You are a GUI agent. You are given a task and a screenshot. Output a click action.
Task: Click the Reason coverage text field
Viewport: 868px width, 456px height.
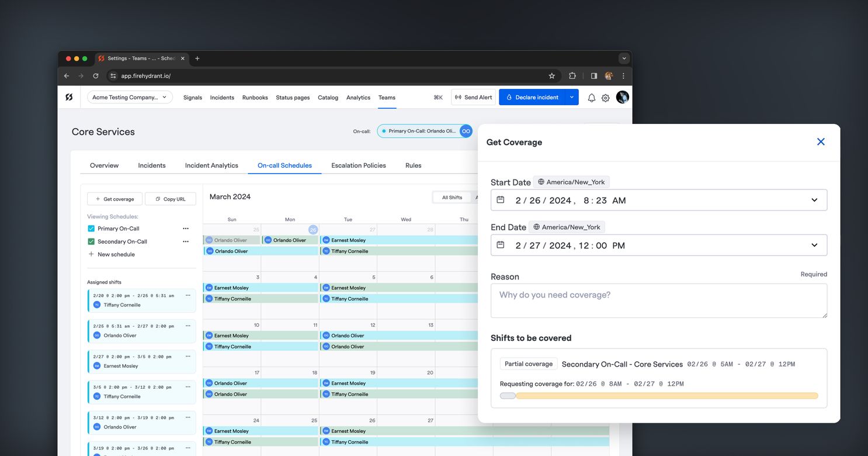659,300
